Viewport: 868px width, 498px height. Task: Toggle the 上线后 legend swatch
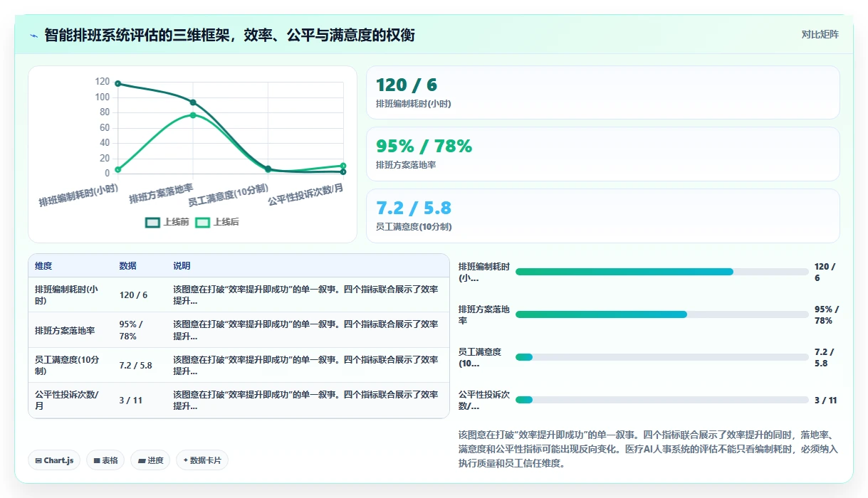click(203, 222)
